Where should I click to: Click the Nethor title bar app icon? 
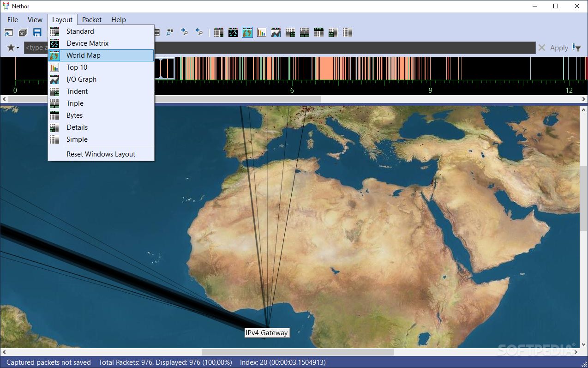[x=6, y=6]
